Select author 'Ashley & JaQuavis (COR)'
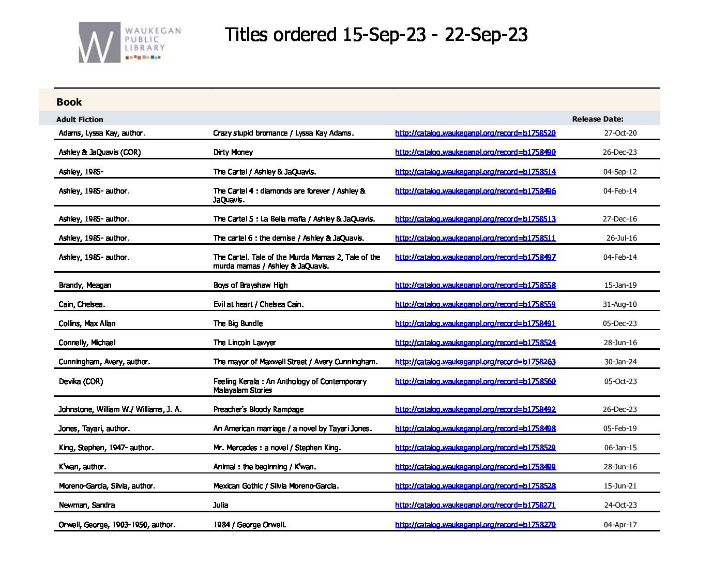Image resolution: width=728 pixels, height=563 pixels. pyautogui.click(x=100, y=152)
